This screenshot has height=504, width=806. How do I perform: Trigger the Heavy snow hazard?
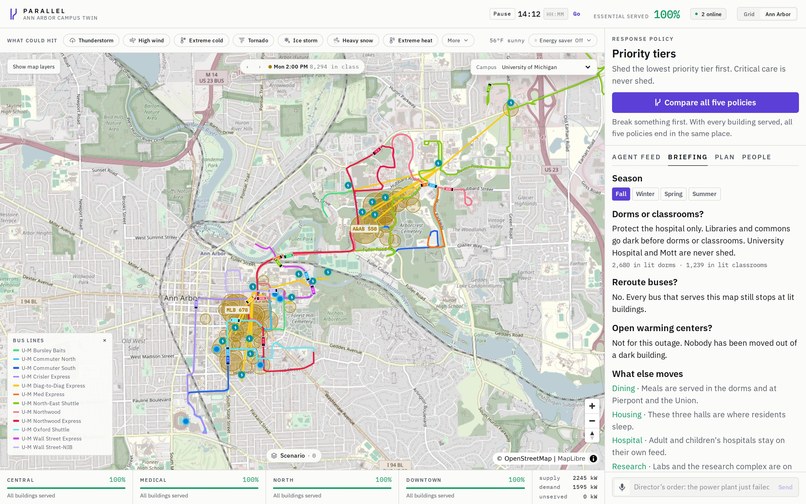353,40
